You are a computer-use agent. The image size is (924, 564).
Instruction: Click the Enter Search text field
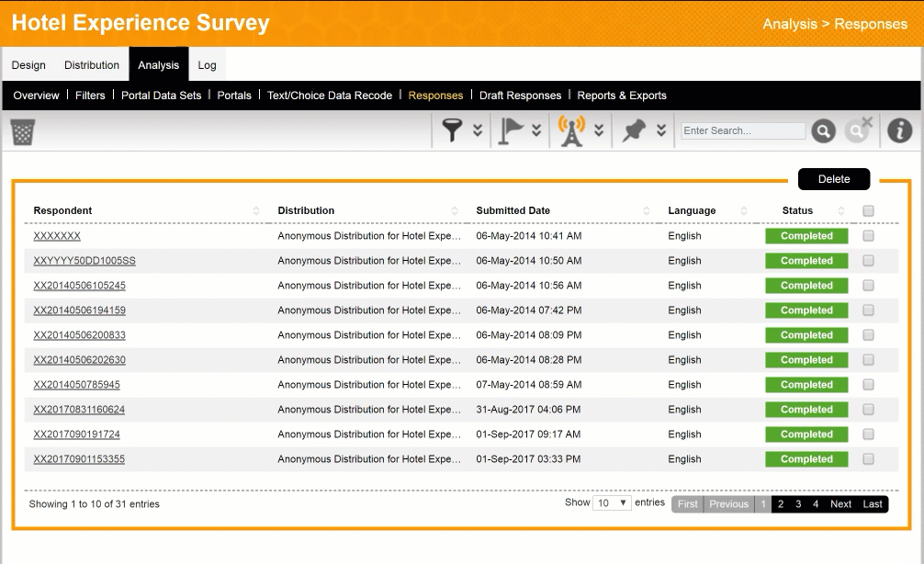(x=742, y=131)
